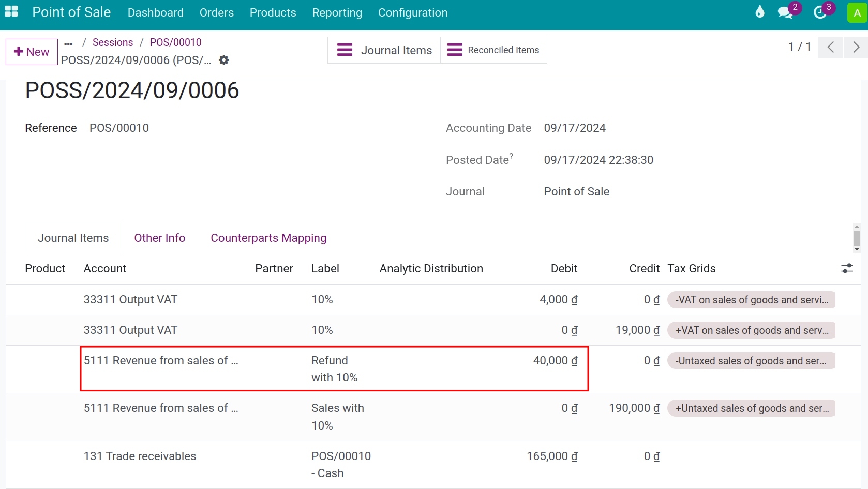Open the Orders menu
The image size is (868, 489).
217,12
